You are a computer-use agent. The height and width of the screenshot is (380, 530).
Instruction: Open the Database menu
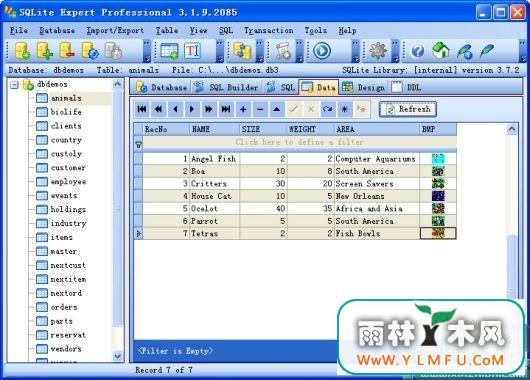57,30
